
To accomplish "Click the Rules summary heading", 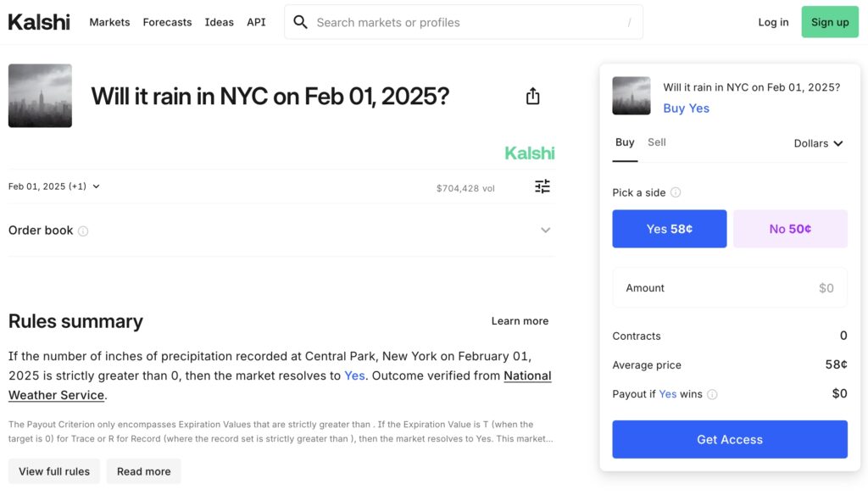I will tap(75, 321).
